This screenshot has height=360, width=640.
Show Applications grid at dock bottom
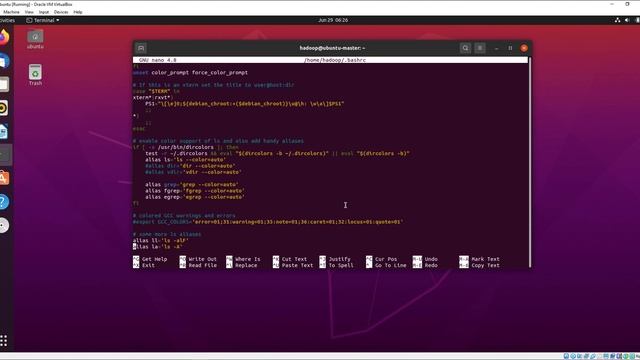pyautogui.click(x=4, y=340)
